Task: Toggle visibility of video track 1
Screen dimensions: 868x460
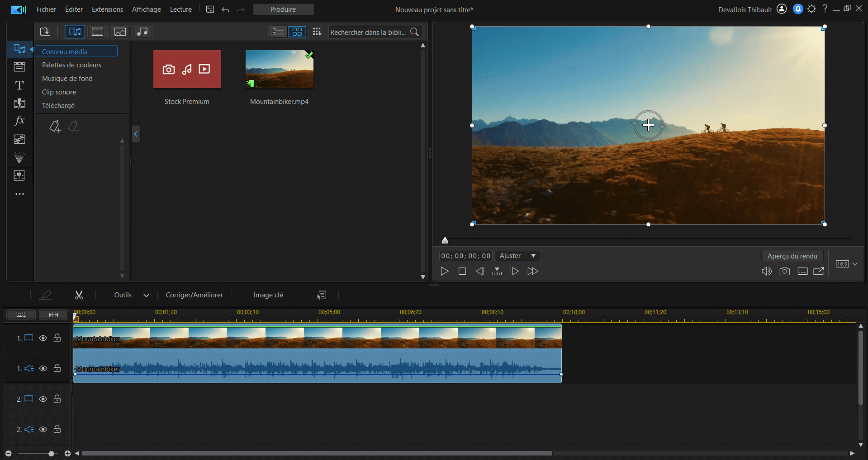Action: [43, 338]
